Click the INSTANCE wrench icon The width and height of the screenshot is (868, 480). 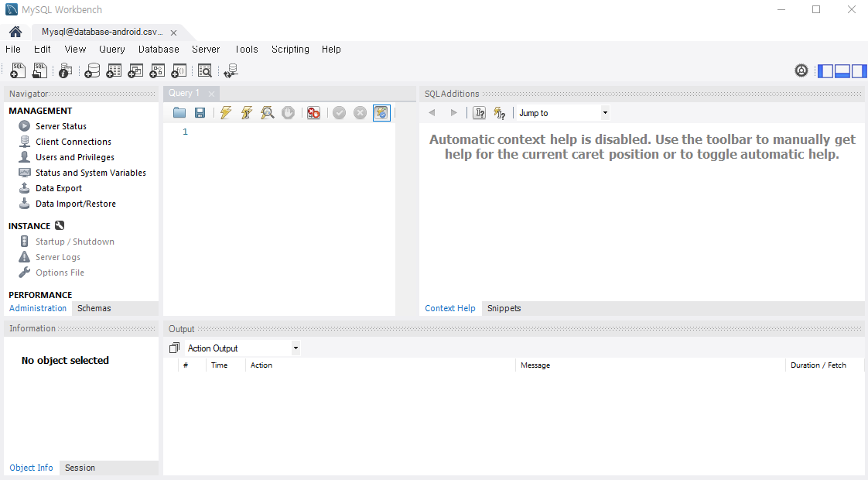click(x=60, y=225)
